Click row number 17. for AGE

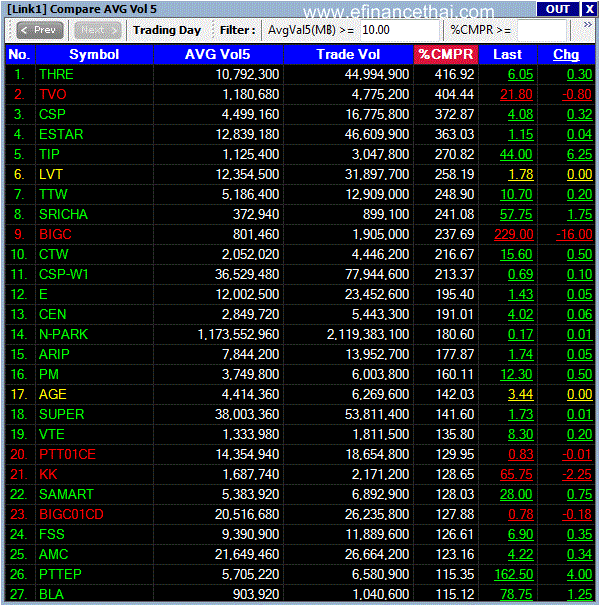tap(19, 395)
